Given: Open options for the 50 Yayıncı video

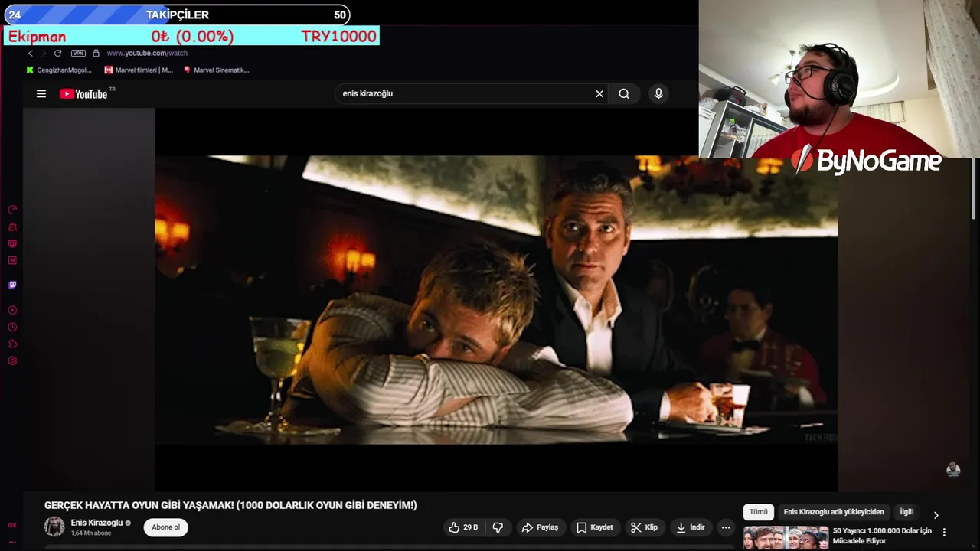Looking at the screenshot, I should point(944,532).
